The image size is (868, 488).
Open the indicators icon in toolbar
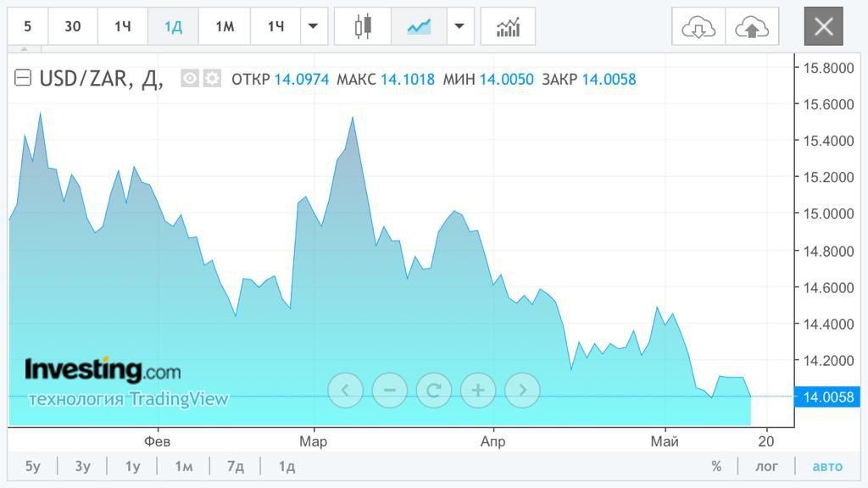508,26
